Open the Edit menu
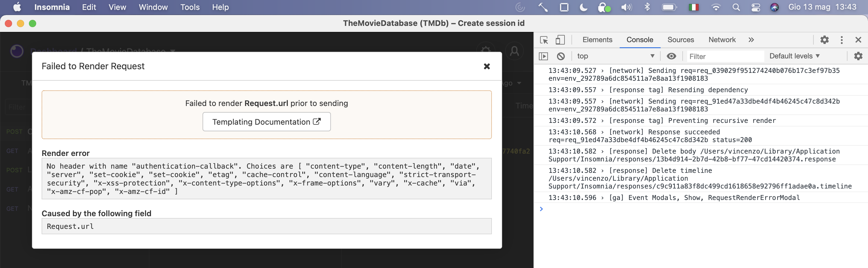This screenshot has height=268, width=868. (x=89, y=7)
